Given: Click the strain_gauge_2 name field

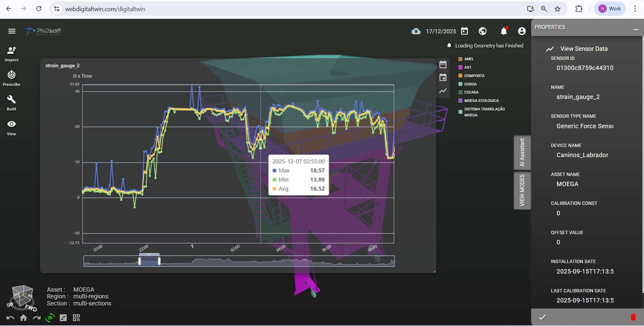Looking at the screenshot, I should tap(585, 97).
